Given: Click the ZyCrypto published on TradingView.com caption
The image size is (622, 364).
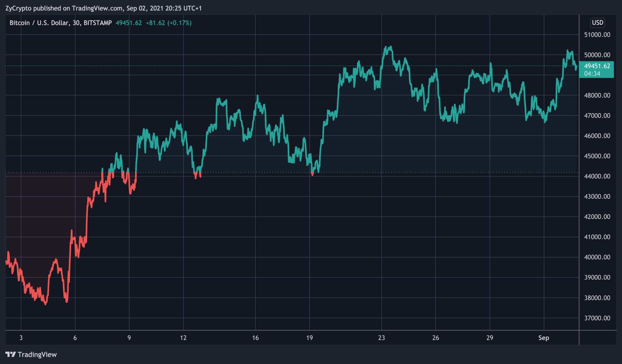Looking at the screenshot, I should click(x=104, y=8).
